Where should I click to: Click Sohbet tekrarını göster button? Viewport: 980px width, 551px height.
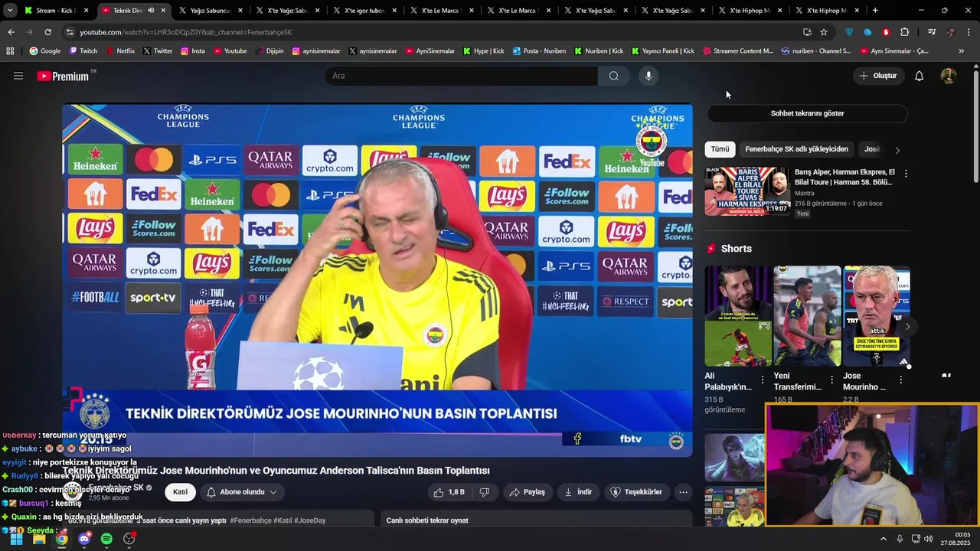(807, 113)
